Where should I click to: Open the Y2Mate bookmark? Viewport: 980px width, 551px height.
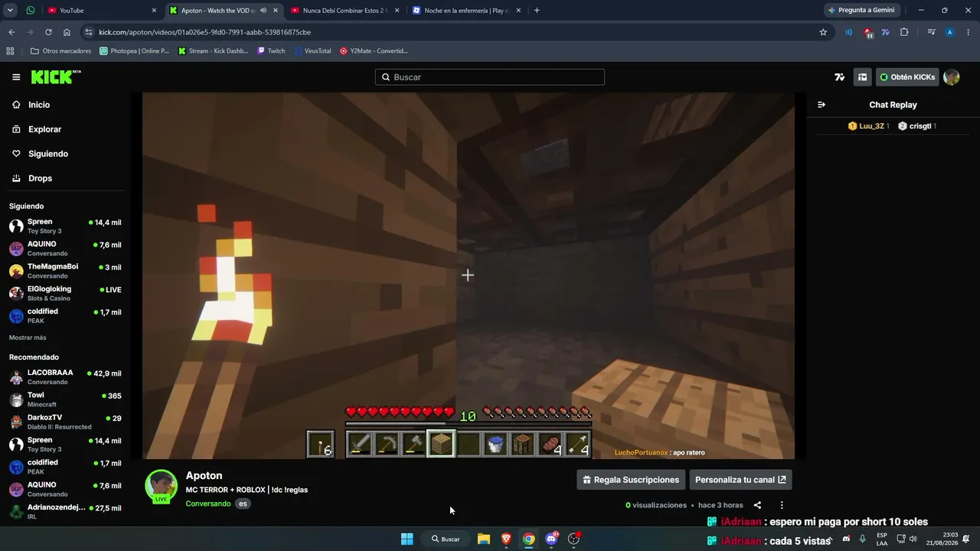coord(374,51)
